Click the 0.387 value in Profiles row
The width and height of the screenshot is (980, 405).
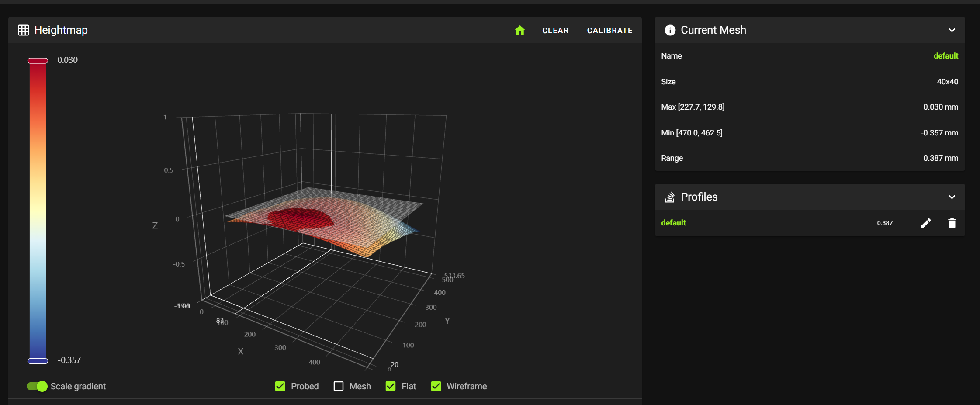coord(885,223)
